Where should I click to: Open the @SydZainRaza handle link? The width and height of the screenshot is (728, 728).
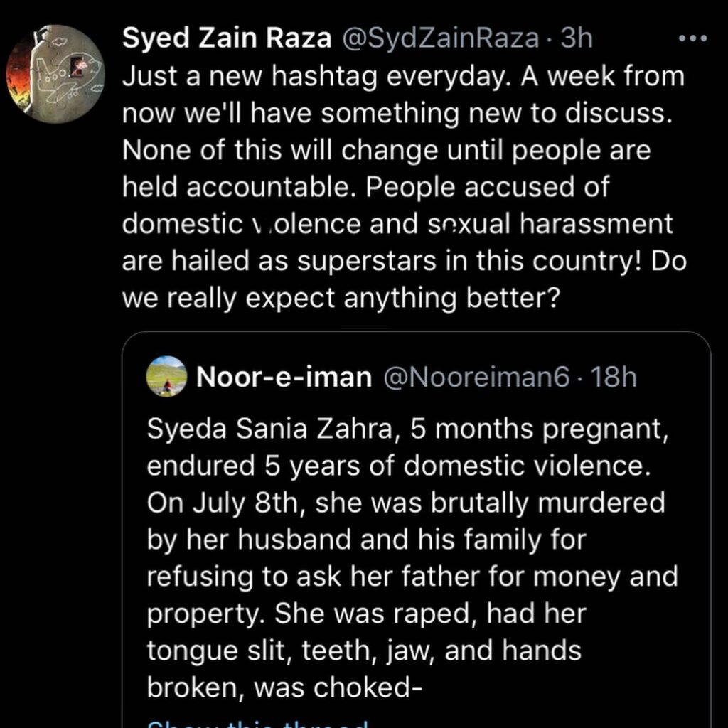tap(441, 38)
